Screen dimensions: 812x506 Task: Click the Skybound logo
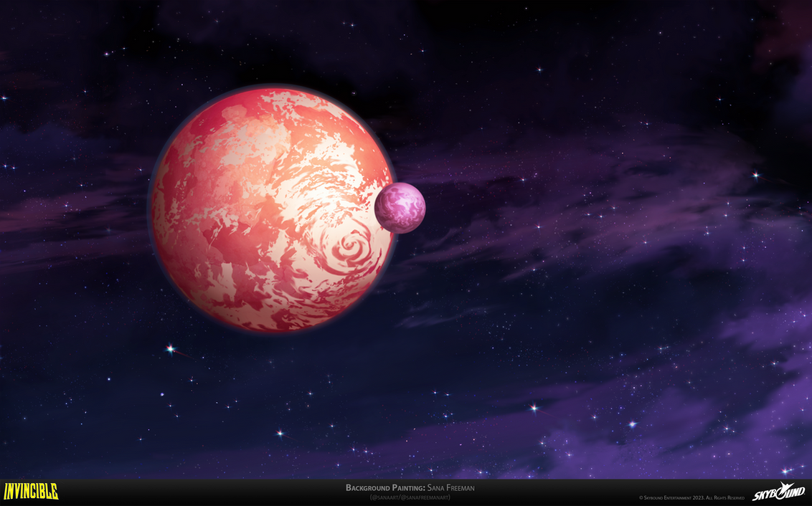pyautogui.click(x=778, y=492)
